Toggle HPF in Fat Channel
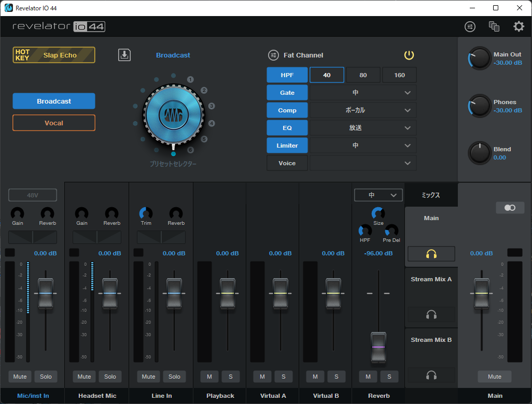The height and width of the screenshot is (404, 532). point(287,75)
